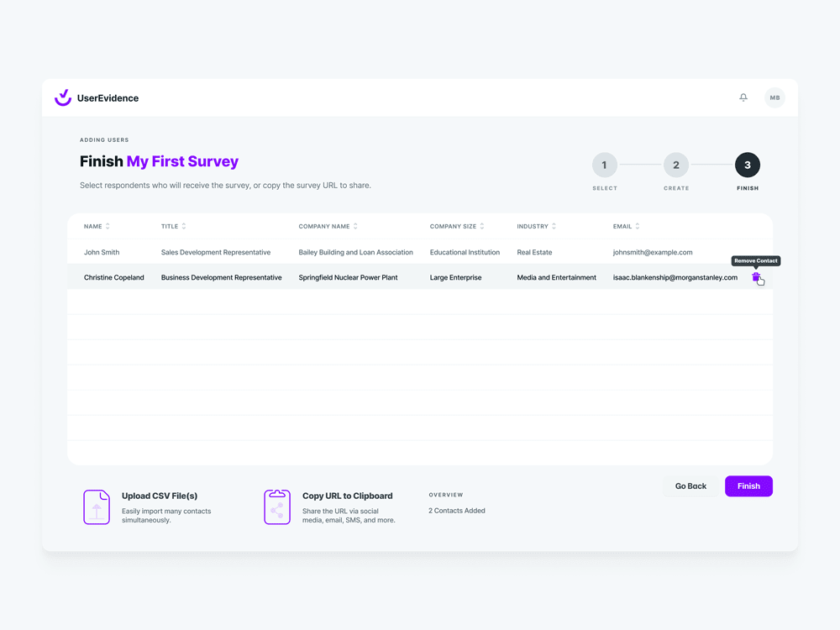
Task: Click the UserEvidence brand name
Action: tap(108, 98)
